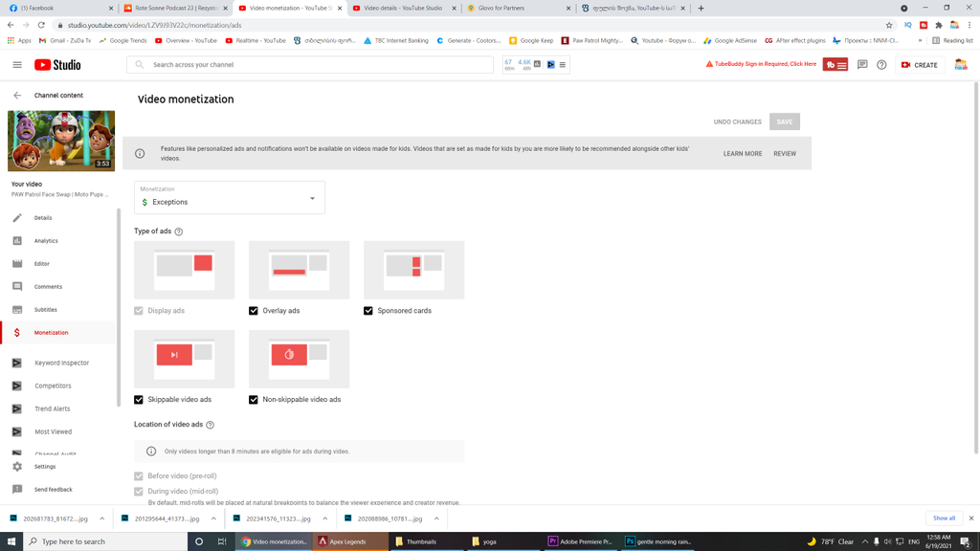Open the channel account avatar
980x551 pixels.
point(961,64)
